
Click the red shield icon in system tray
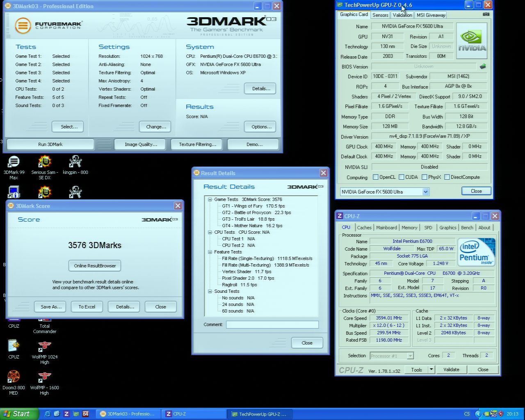point(500,414)
